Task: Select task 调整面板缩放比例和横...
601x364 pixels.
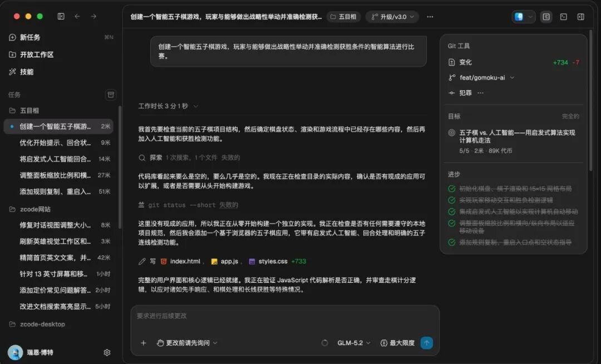Action: tap(59, 175)
